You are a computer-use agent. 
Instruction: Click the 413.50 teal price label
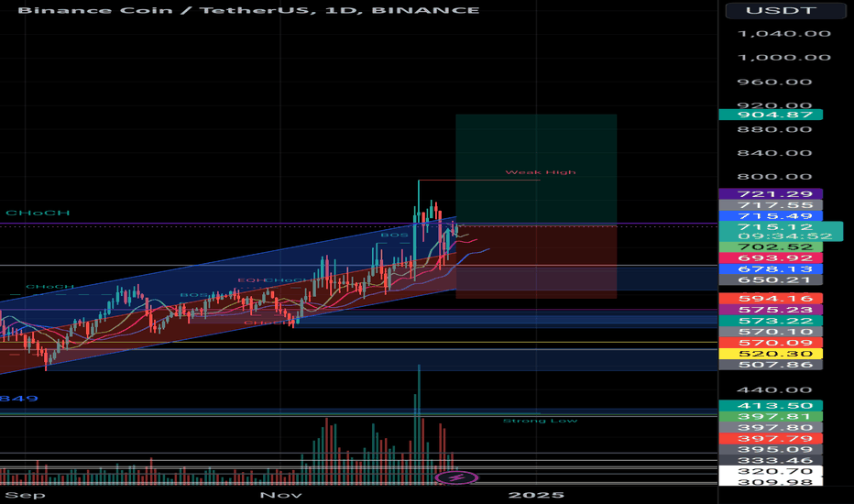point(771,405)
